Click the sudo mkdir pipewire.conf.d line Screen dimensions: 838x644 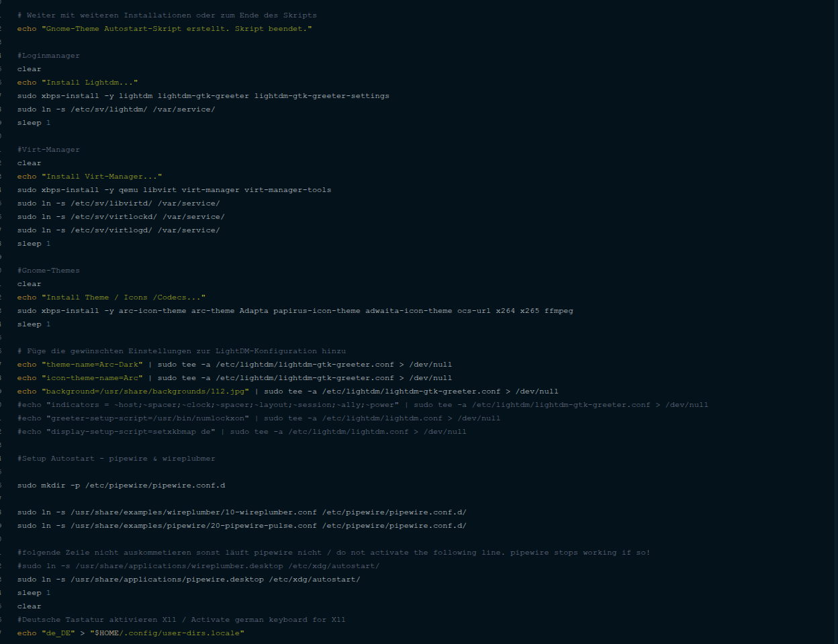[x=121, y=486]
